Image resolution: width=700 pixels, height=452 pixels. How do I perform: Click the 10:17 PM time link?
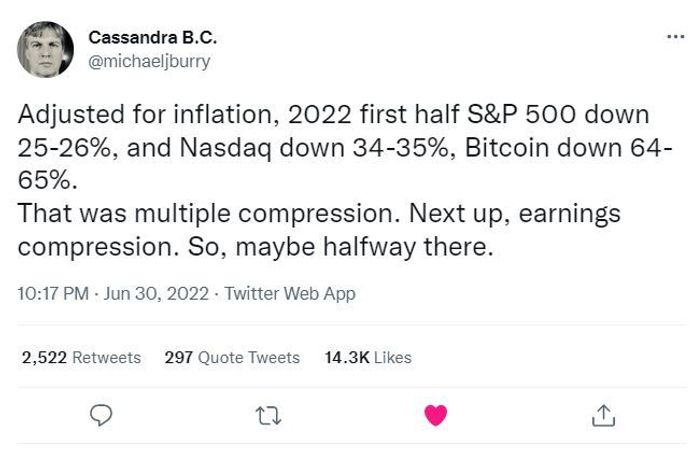click(x=51, y=294)
